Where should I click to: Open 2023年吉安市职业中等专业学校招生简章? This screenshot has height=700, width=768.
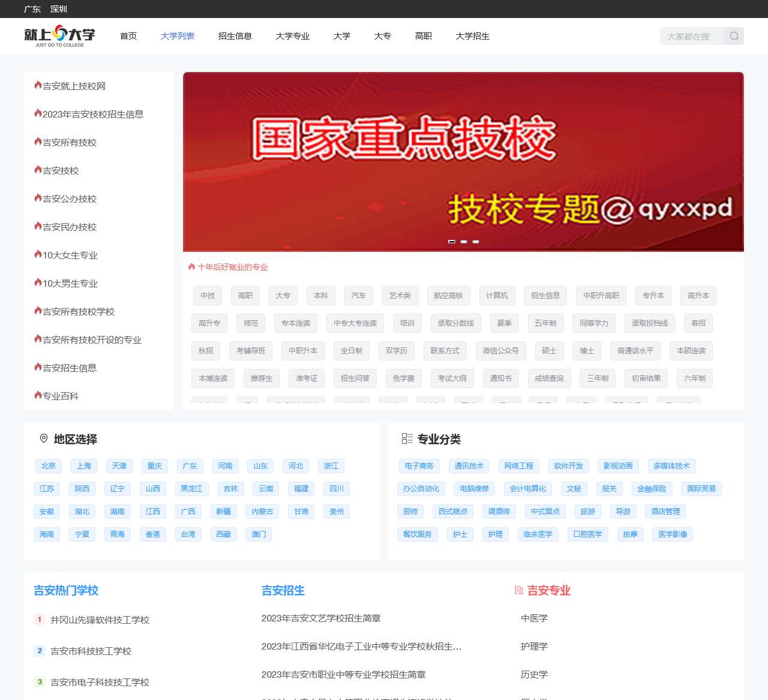click(344, 675)
